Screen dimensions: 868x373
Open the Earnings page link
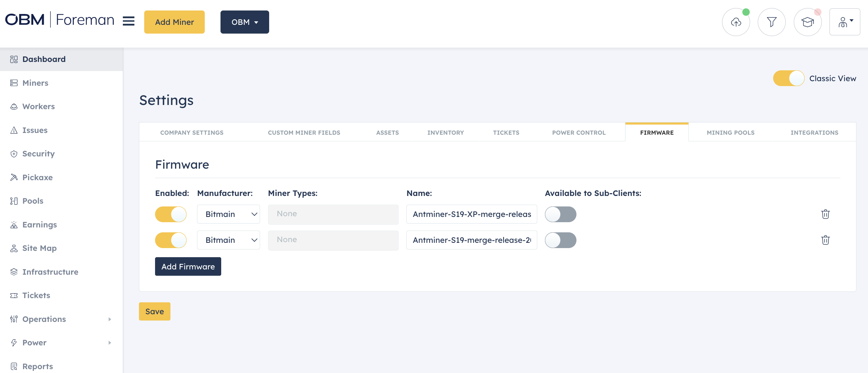click(40, 225)
